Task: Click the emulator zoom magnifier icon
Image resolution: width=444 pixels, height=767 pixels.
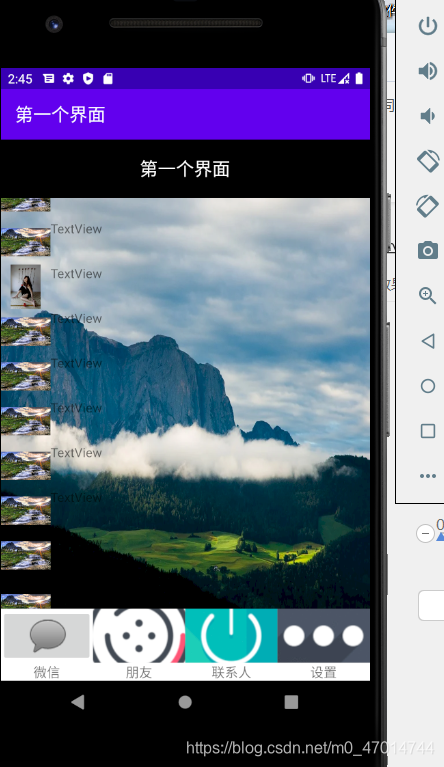Action: click(x=427, y=295)
